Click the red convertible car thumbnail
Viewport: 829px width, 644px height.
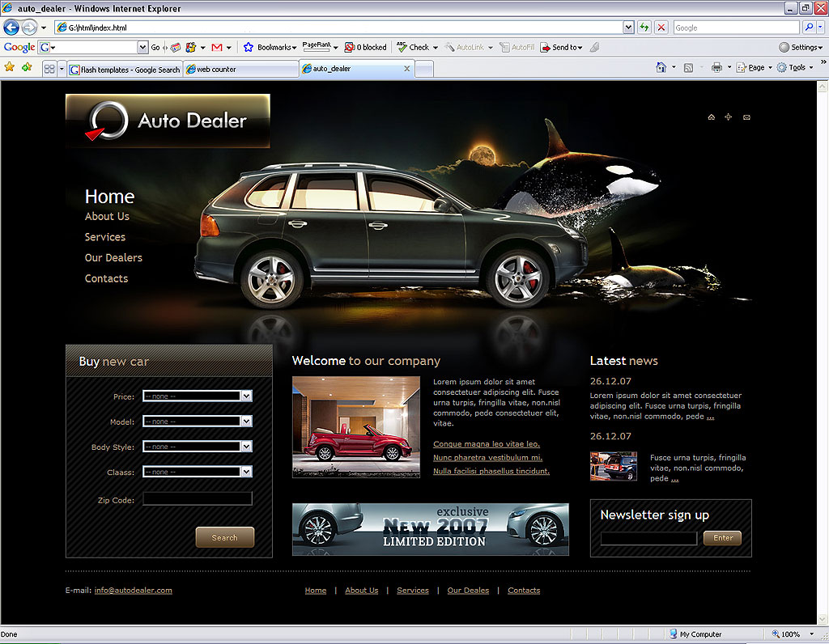pyautogui.click(x=356, y=427)
